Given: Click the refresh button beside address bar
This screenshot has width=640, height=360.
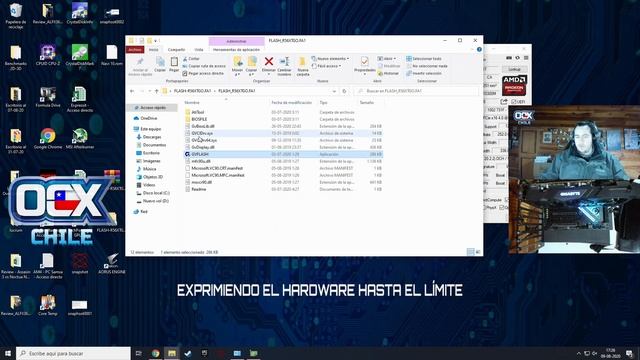Looking at the screenshot, I should click(344, 91).
